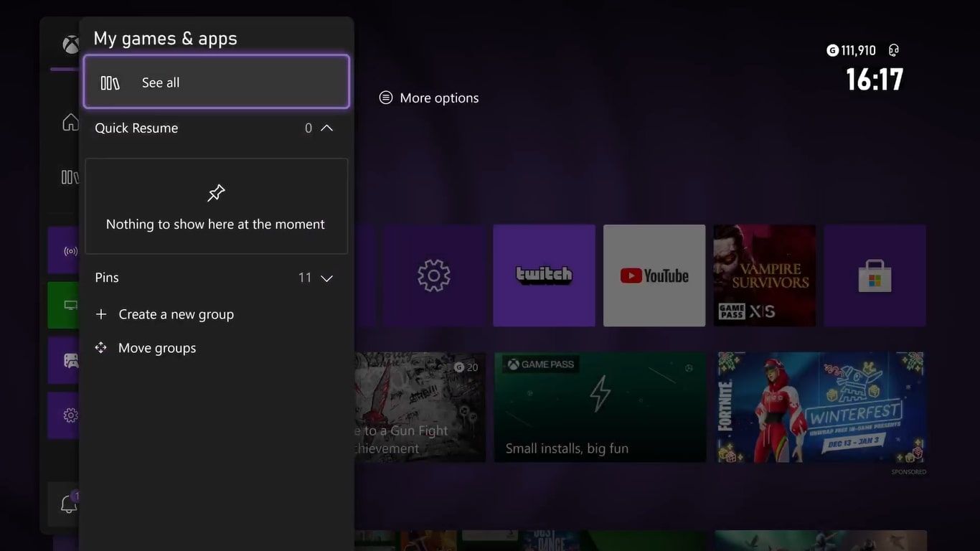
Task: Open the Microsoft Store tile
Action: click(x=875, y=275)
